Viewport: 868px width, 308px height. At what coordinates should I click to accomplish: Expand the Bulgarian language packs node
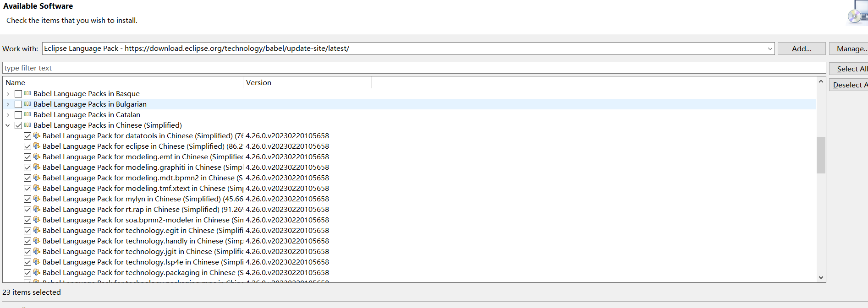[8, 104]
